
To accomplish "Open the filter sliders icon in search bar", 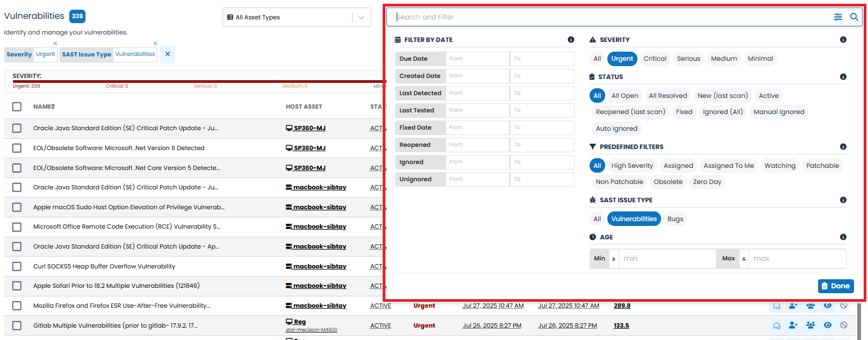I will pos(838,17).
